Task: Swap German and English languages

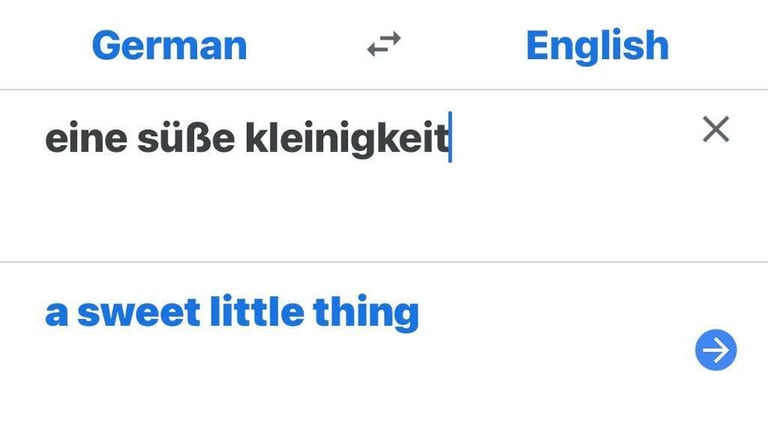Action: [x=384, y=45]
